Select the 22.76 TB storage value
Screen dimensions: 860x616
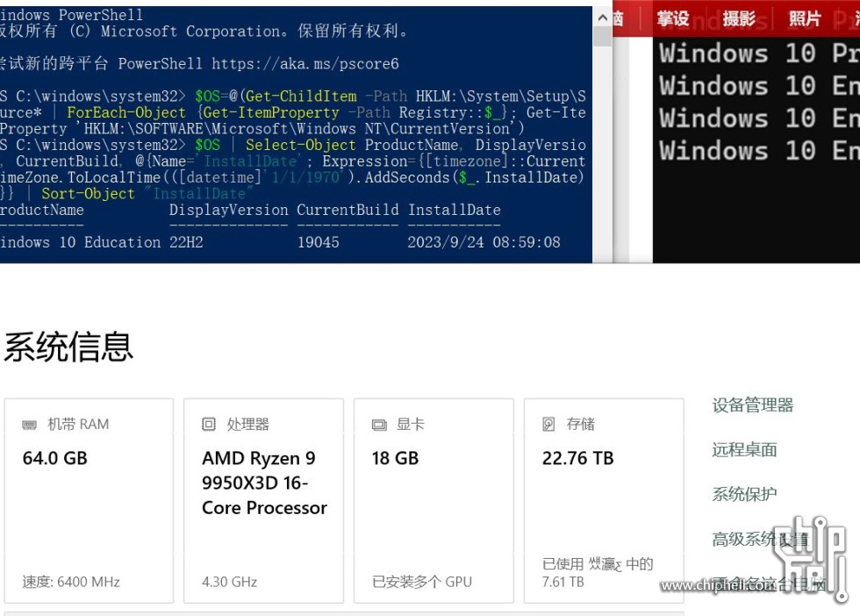pyautogui.click(x=577, y=458)
